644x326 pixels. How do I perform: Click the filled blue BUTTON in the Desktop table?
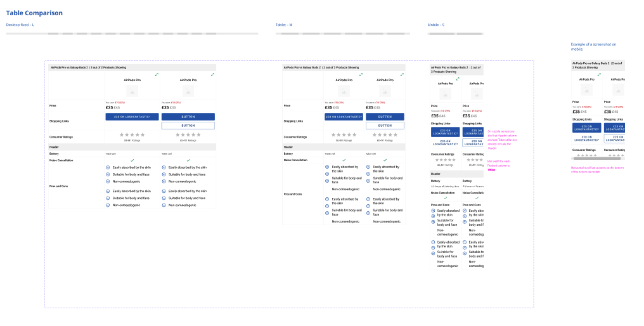click(x=188, y=117)
